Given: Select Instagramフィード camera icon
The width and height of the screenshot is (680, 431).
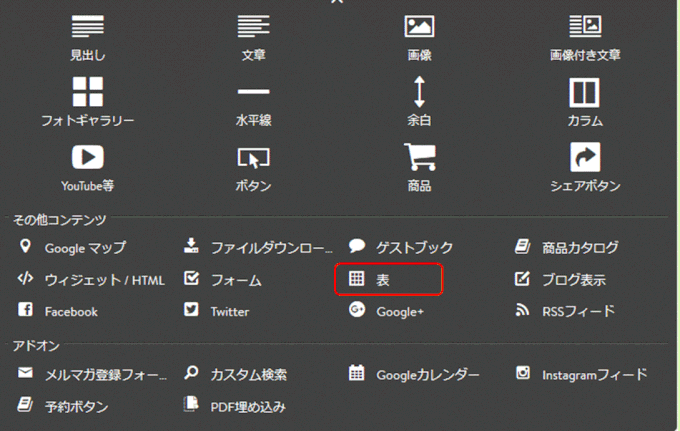Looking at the screenshot, I should [x=523, y=372].
